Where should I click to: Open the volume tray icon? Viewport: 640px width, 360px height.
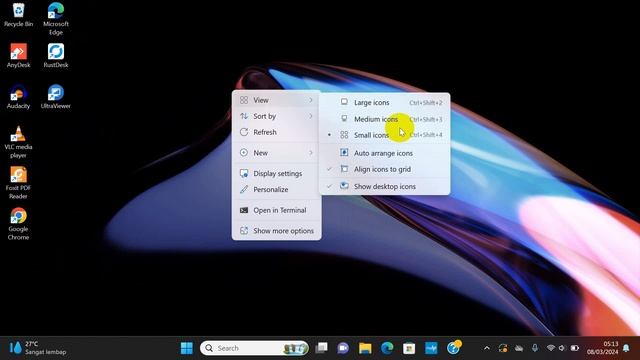(x=562, y=348)
